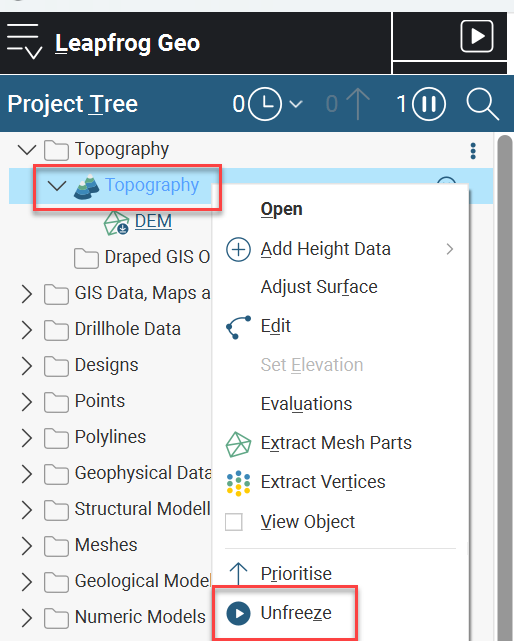Tick the View Object checkbox

pyautogui.click(x=234, y=522)
